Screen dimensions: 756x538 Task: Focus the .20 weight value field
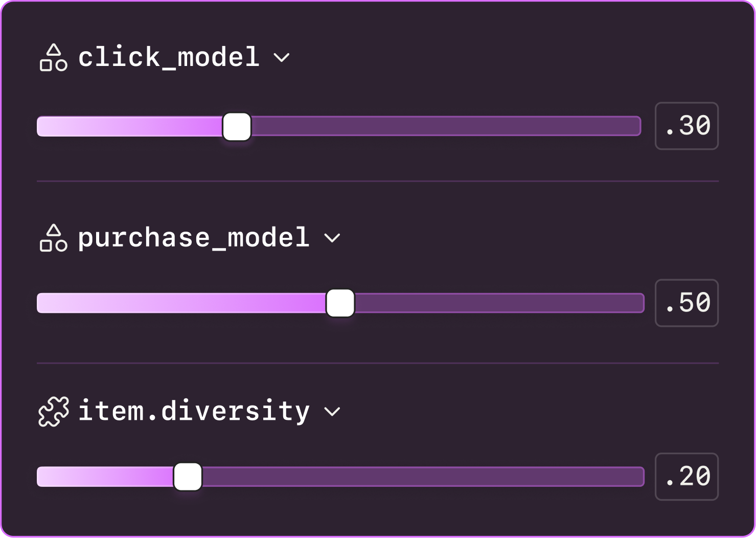point(686,477)
